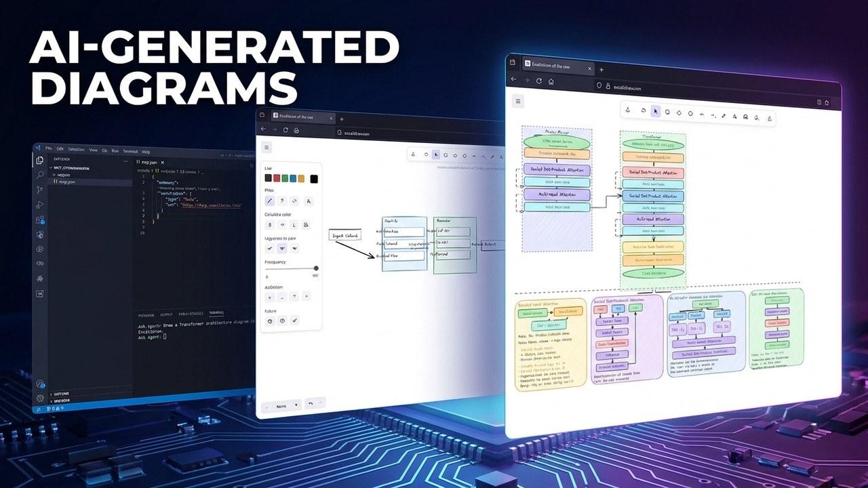Reload the page in the middle browser window
868x488 pixels.
pyautogui.click(x=285, y=130)
